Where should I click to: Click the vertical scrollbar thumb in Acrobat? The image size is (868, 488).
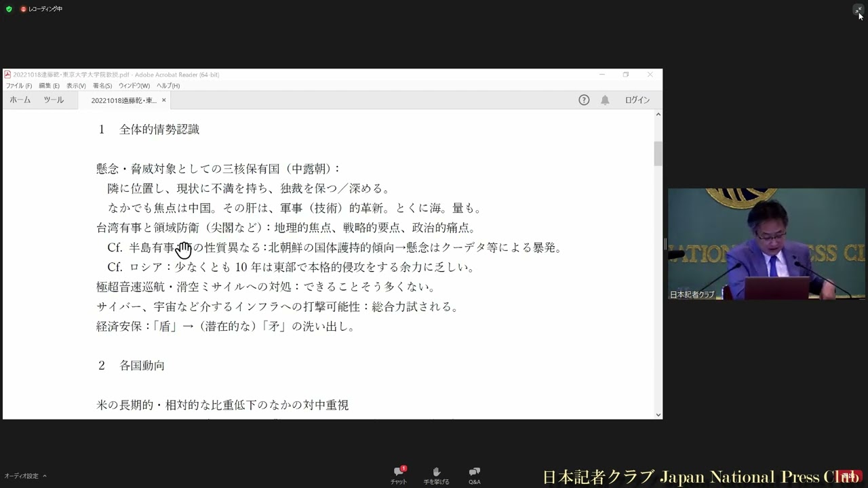tap(658, 154)
